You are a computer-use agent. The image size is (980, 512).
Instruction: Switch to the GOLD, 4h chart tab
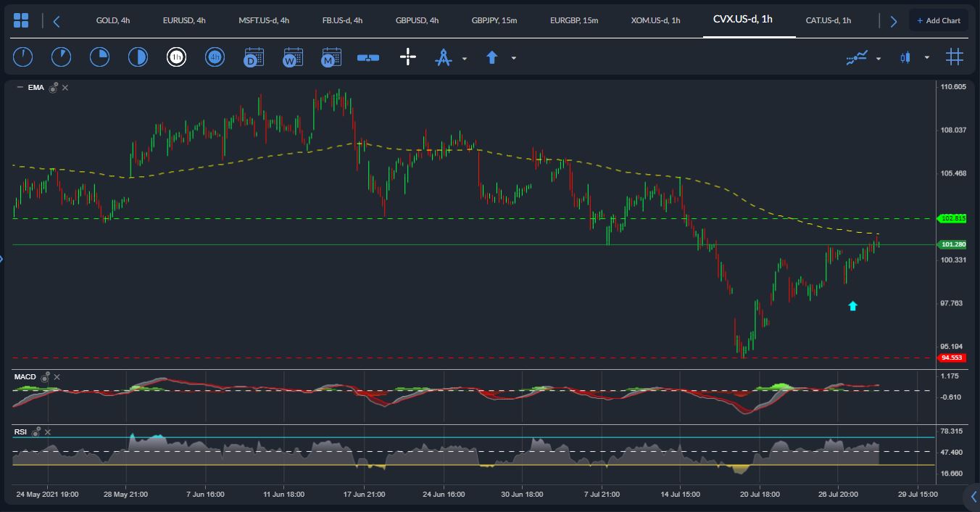tap(113, 20)
